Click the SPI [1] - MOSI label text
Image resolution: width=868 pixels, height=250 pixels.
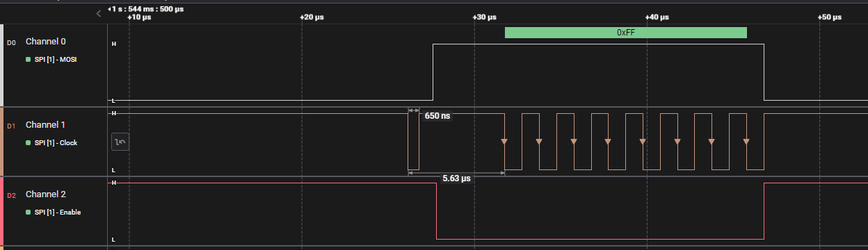tap(56, 60)
